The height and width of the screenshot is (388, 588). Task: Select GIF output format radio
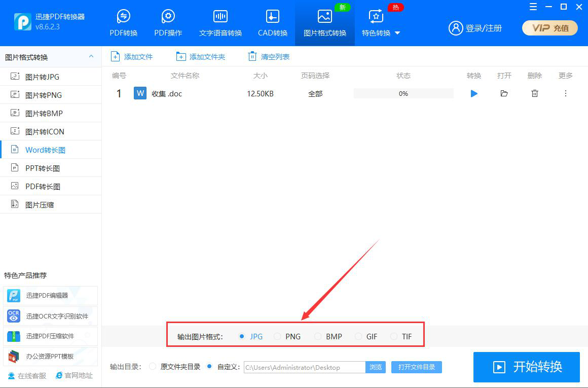click(358, 336)
